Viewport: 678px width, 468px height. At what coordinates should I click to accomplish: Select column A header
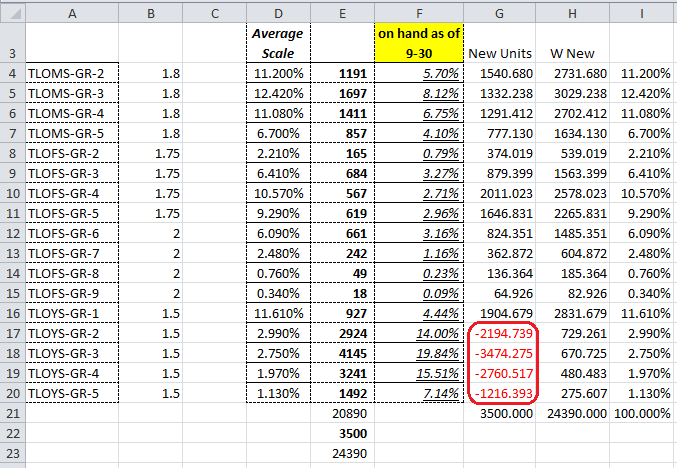coord(72,14)
